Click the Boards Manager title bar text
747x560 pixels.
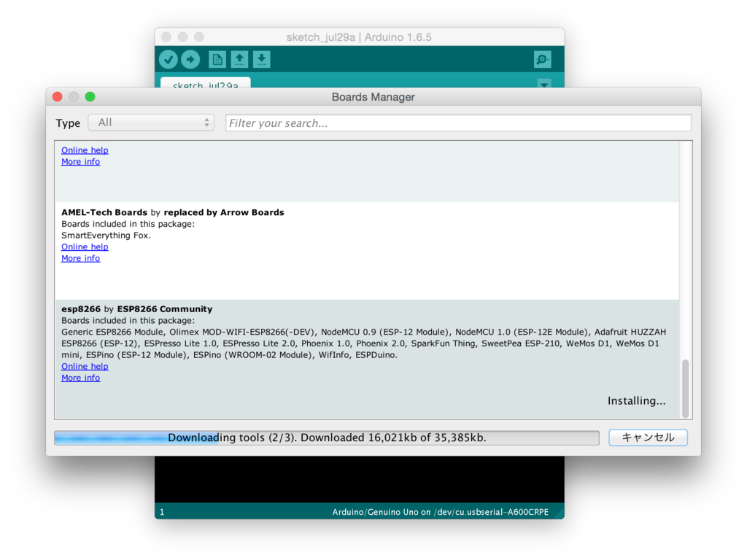373,97
